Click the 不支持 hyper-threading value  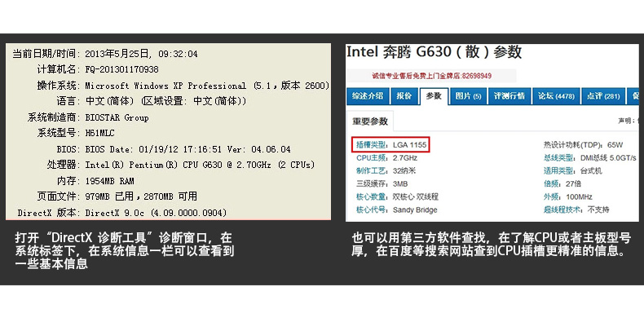(598, 210)
